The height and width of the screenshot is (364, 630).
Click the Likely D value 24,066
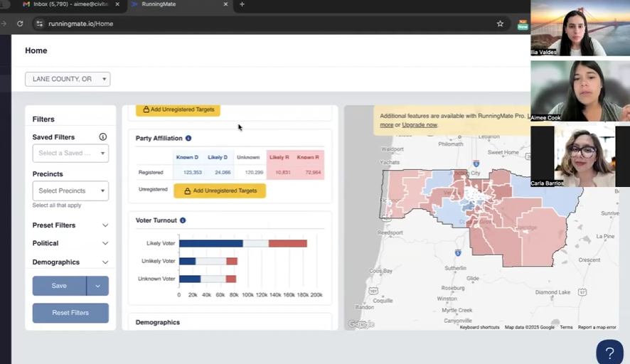[x=223, y=172]
